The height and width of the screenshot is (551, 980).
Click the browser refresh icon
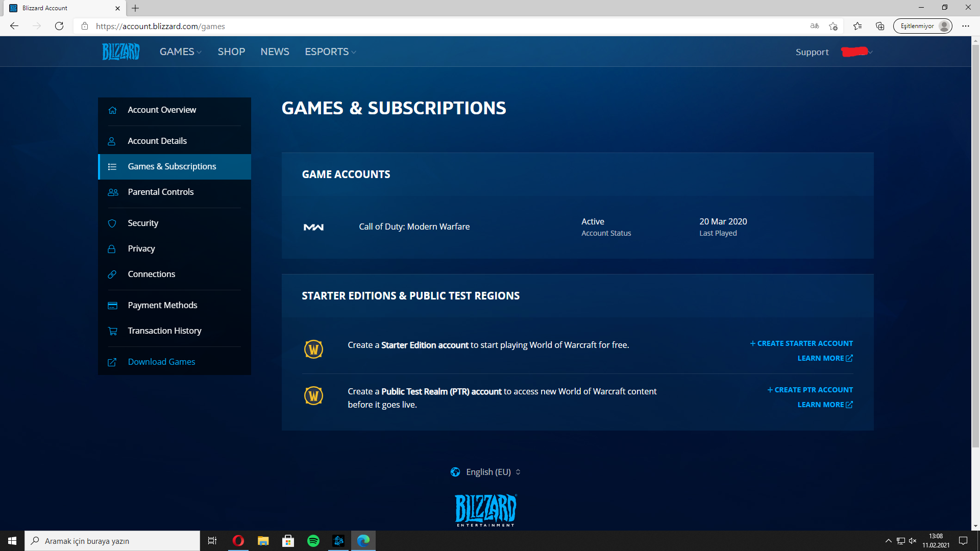(x=59, y=26)
